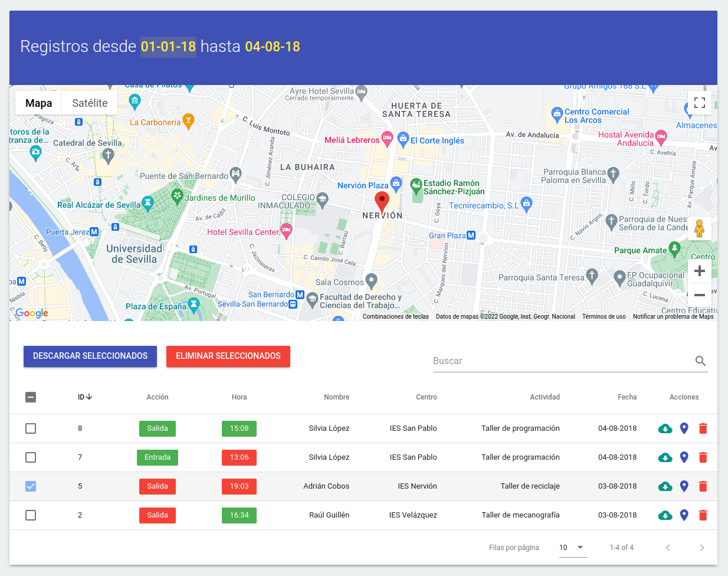Screen dimensions: 728x576
Task: Show location for record ID 7
Action: tap(684, 457)
